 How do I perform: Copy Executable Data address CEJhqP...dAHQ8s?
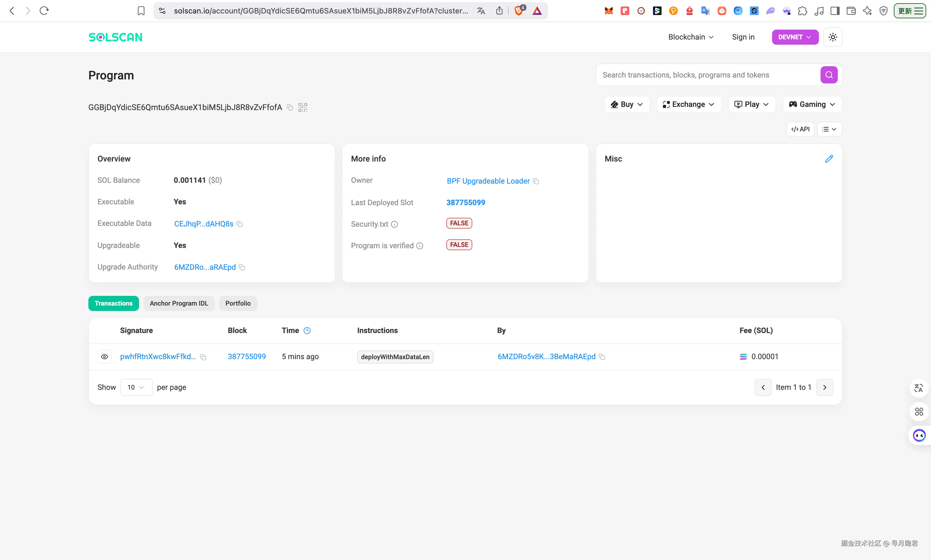point(239,224)
